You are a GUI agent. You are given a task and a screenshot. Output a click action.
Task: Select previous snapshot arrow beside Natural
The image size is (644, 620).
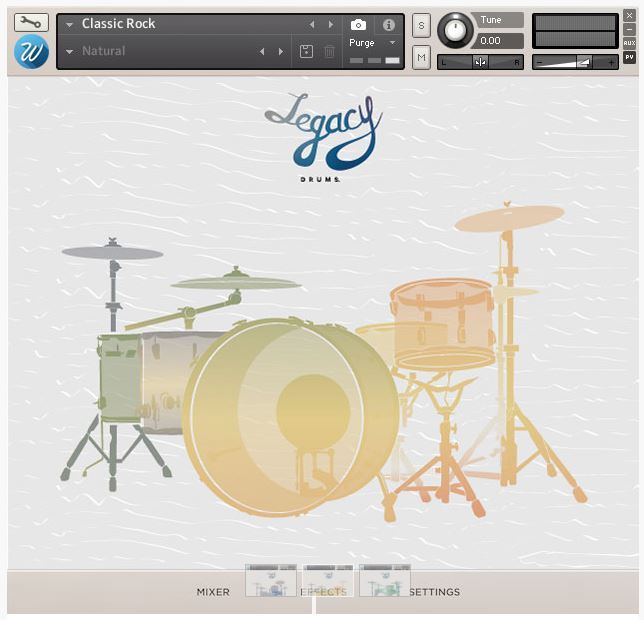(262, 51)
